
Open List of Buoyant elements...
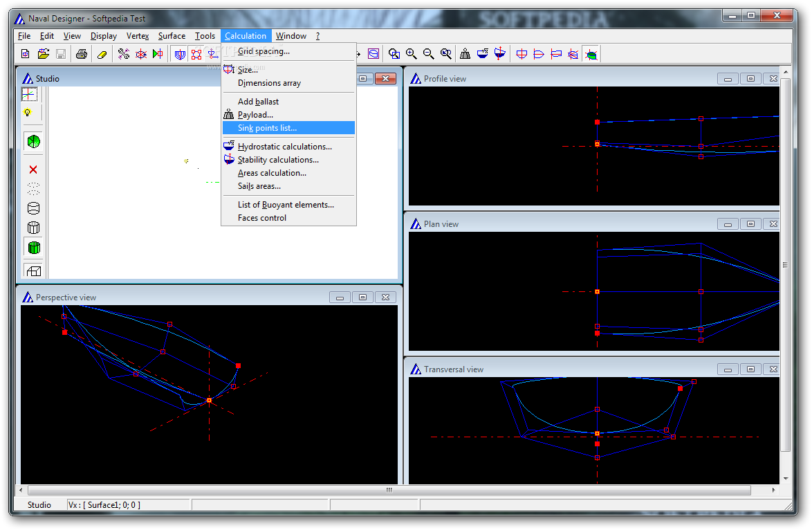[x=288, y=205]
